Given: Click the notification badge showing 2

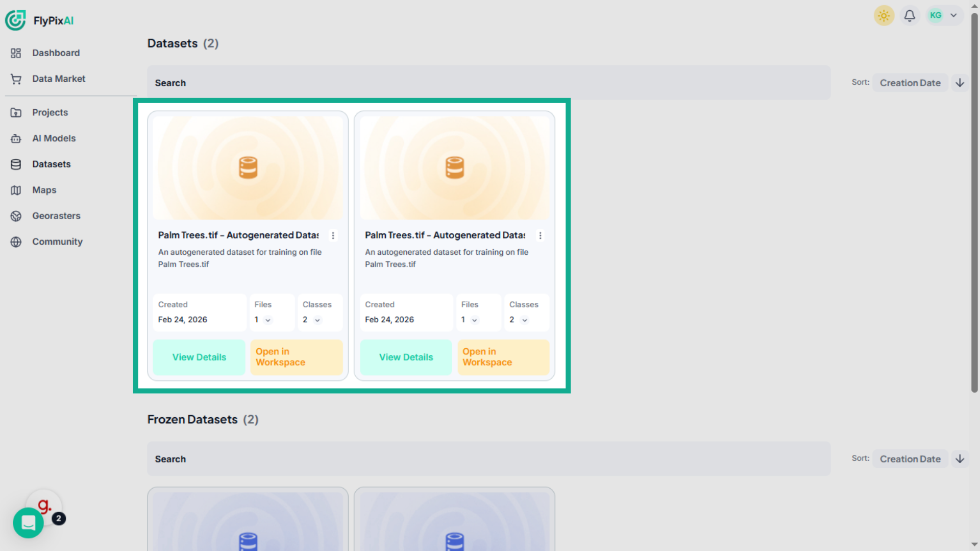Looking at the screenshot, I should (59, 519).
